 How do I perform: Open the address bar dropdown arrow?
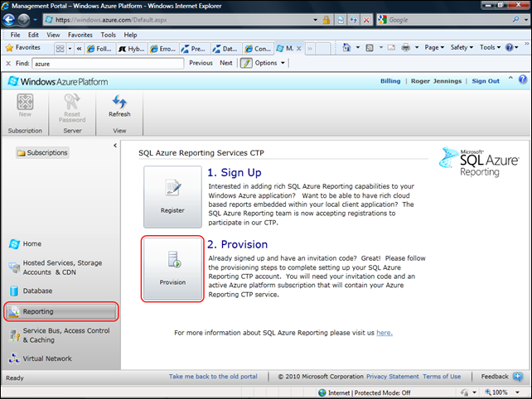(315, 20)
